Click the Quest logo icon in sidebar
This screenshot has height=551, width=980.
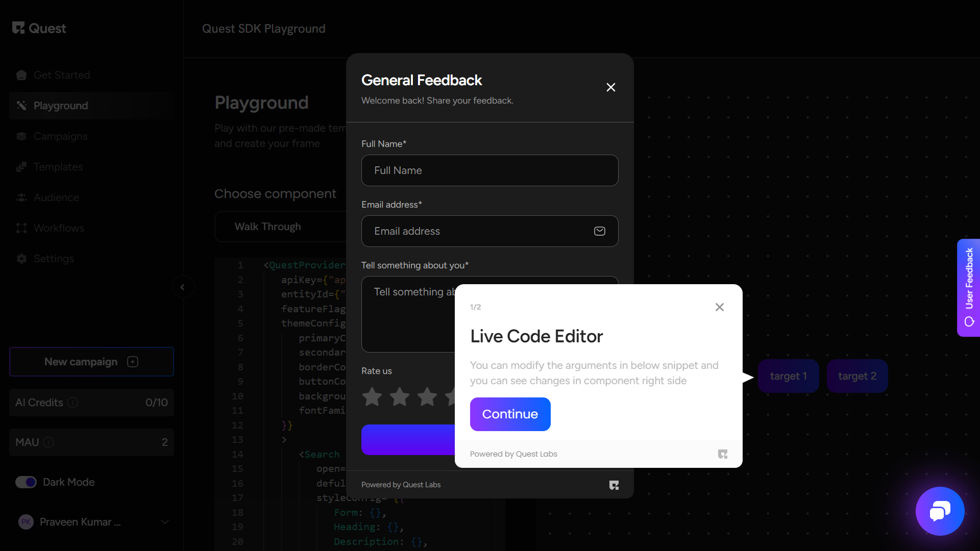coord(19,28)
